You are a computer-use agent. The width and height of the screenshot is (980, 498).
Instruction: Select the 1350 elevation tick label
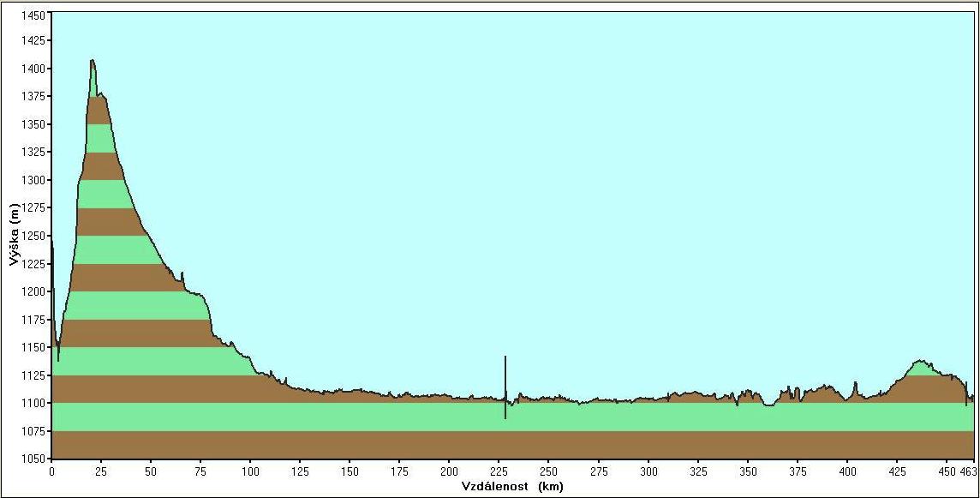(x=33, y=124)
